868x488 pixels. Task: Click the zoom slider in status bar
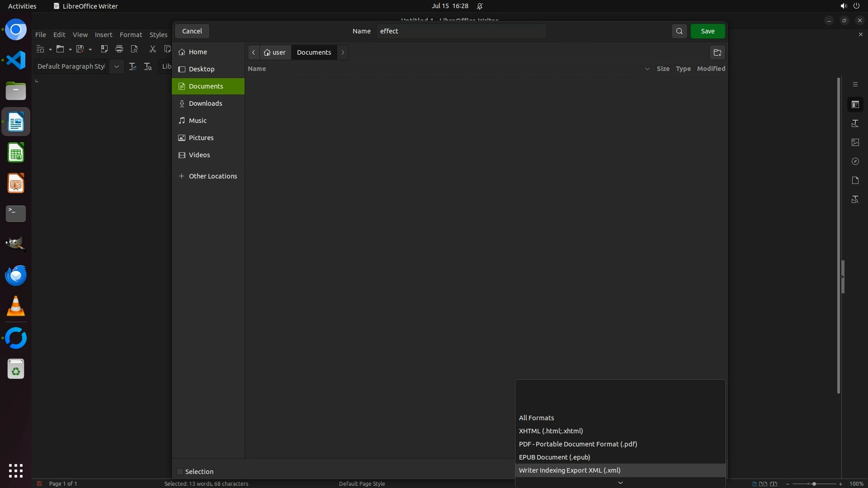[814, 484]
